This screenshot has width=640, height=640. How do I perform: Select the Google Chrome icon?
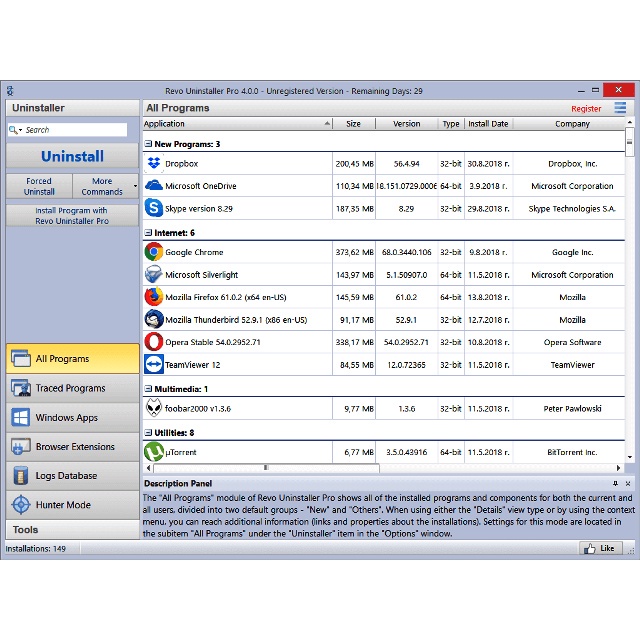[154, 252]
